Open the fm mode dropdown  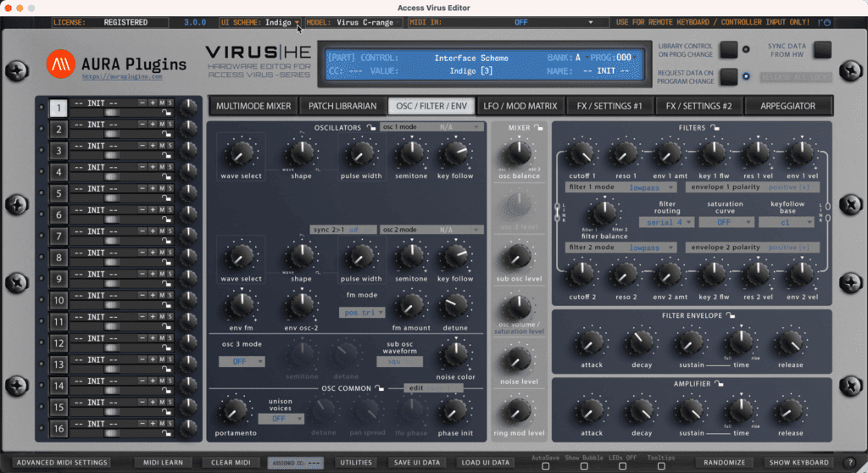[362, 313]
